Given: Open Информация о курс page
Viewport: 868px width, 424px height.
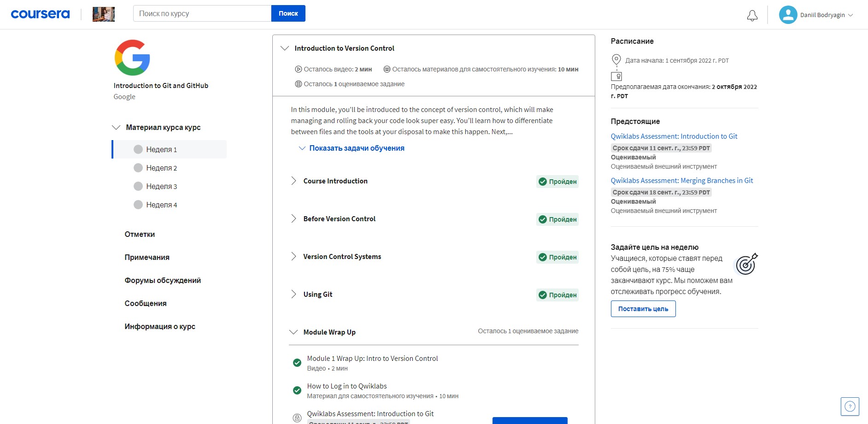Looking at the screenshot, I should [x=160, y=327].
